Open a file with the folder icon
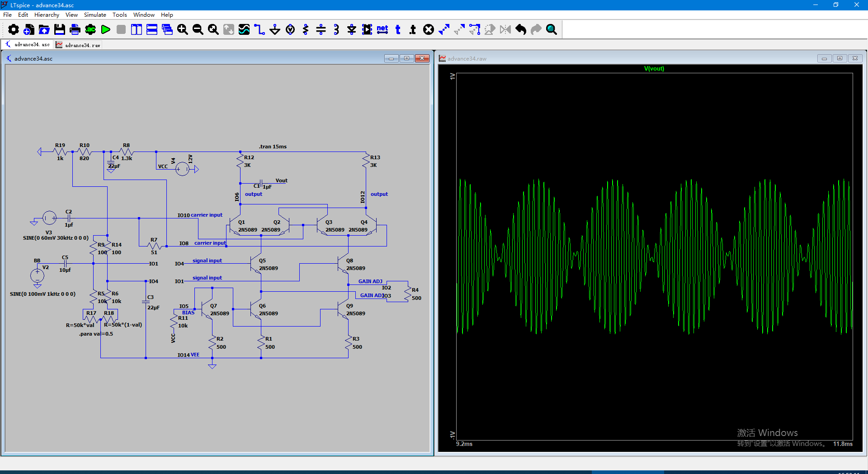 pyautogui.click(x=44, y=30)
